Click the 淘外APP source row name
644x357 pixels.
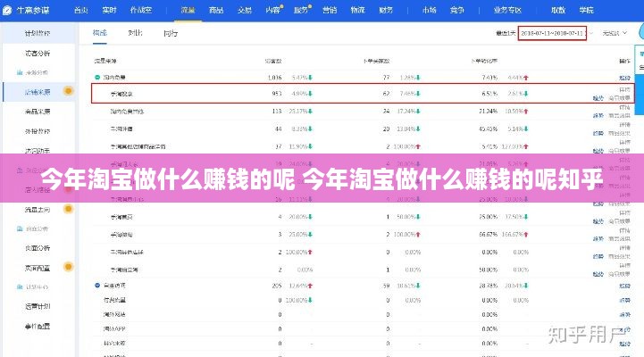coord(114,328)
